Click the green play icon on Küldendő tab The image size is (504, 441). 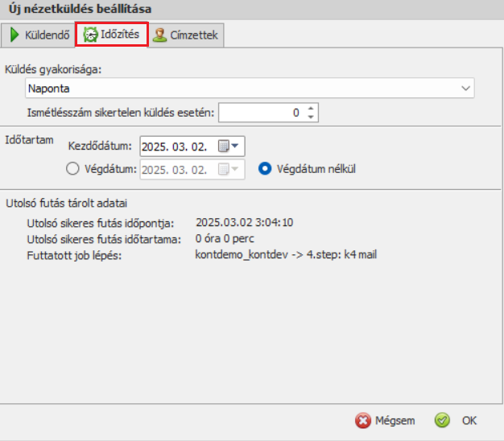pos(14,35)
